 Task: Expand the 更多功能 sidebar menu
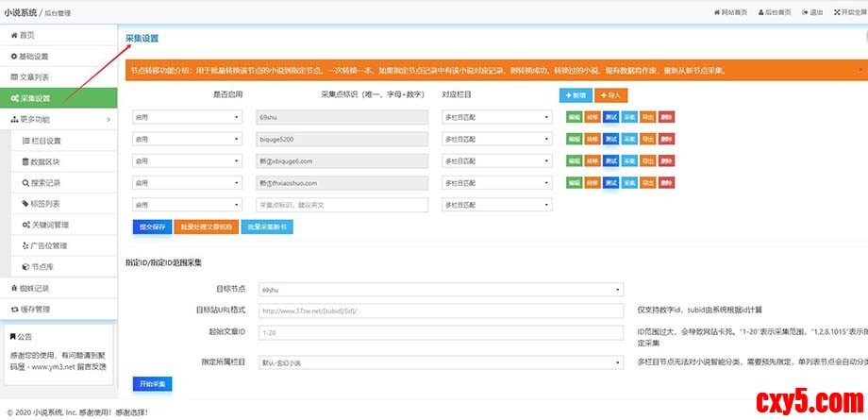(58, 120)
